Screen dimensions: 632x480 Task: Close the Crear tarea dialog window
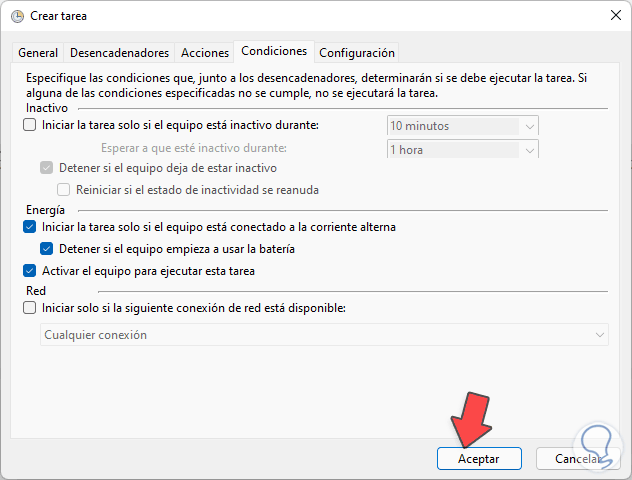click(613, 15)
